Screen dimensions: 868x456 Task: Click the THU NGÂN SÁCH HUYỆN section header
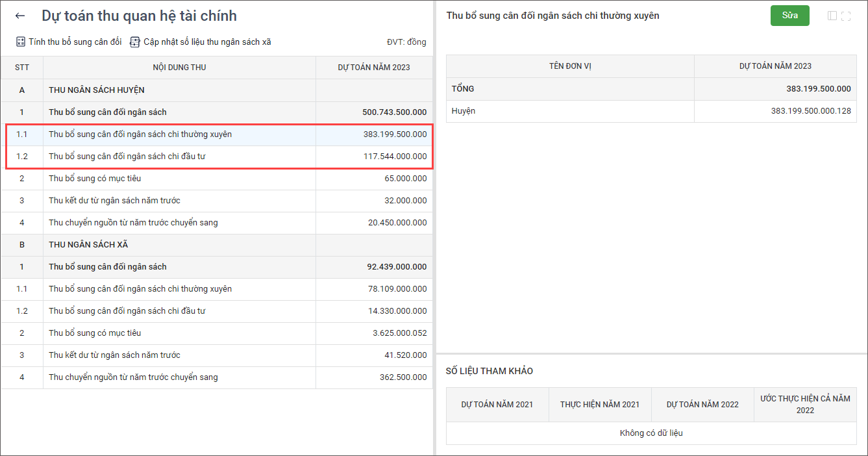click(x=97, y=90)
